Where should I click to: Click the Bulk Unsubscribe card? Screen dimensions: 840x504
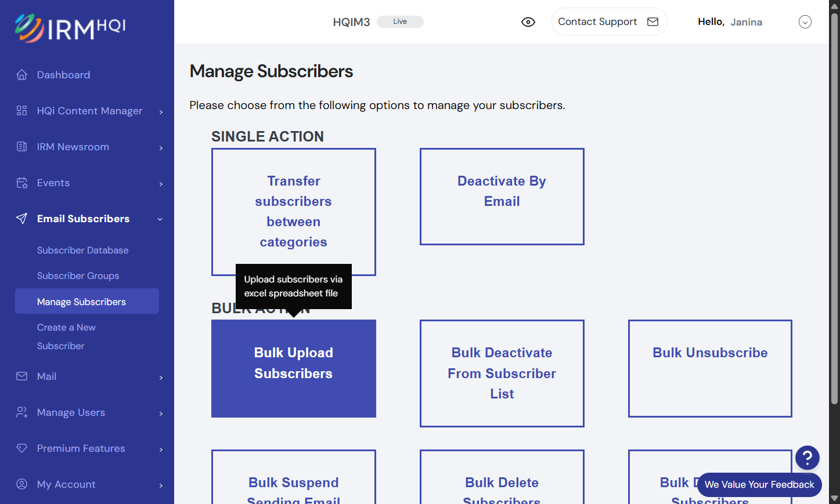tap(710, 368)
